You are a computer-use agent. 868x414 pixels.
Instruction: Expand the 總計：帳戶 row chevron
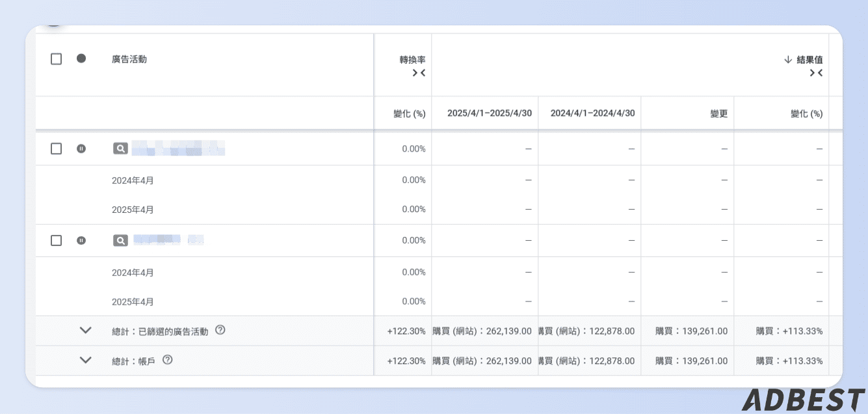[x=85, y=360]
